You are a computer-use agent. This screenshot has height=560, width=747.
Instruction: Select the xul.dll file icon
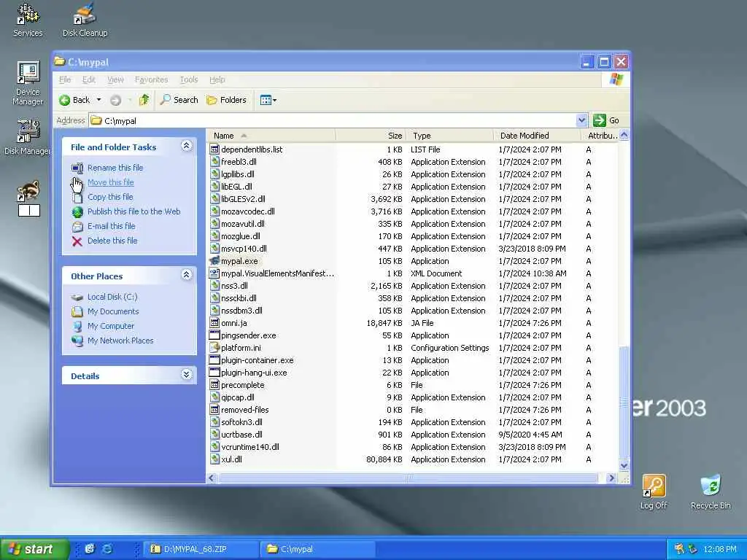pyautogui.click(x=214, y=459)
